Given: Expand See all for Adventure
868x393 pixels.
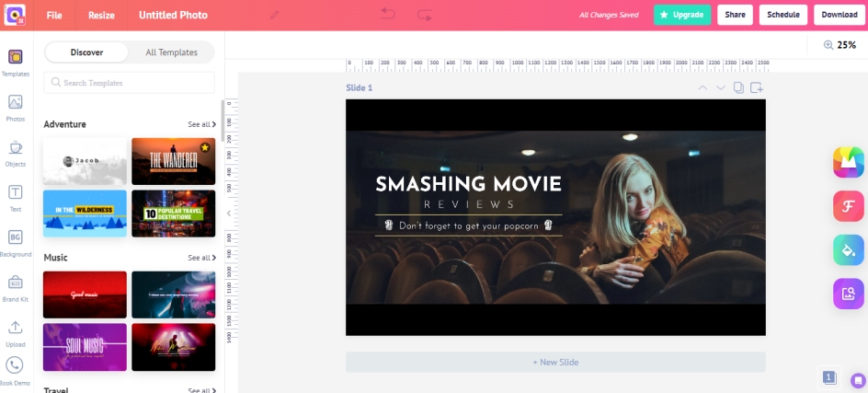Looking at the screenshot, I should coord(202,124).
